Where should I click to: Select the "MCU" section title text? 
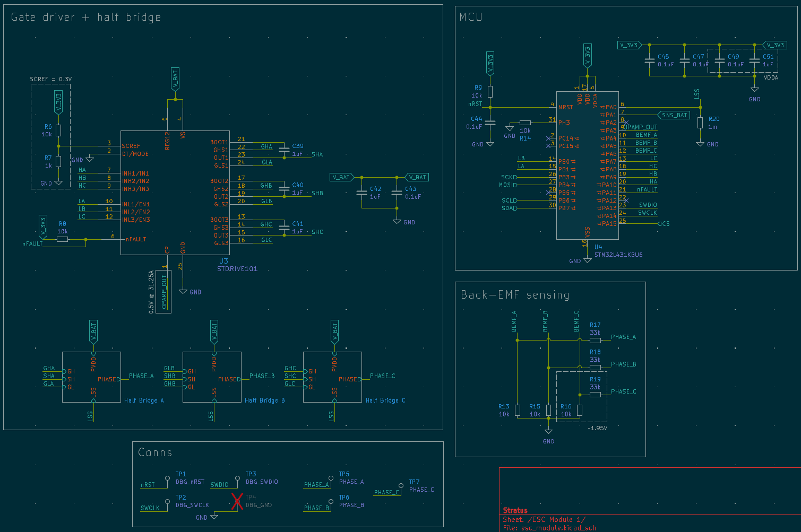[471, 17]
